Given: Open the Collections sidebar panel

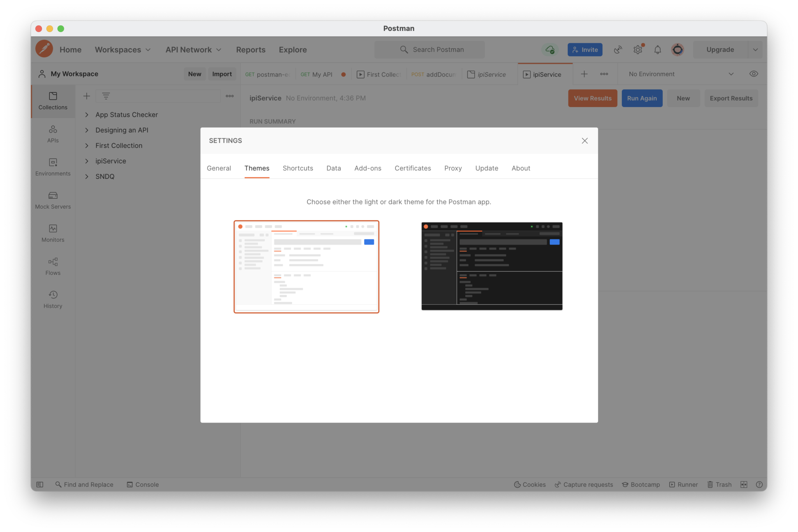Looking at the screenshot, I should pyautogui.click(x=53, y=101).
